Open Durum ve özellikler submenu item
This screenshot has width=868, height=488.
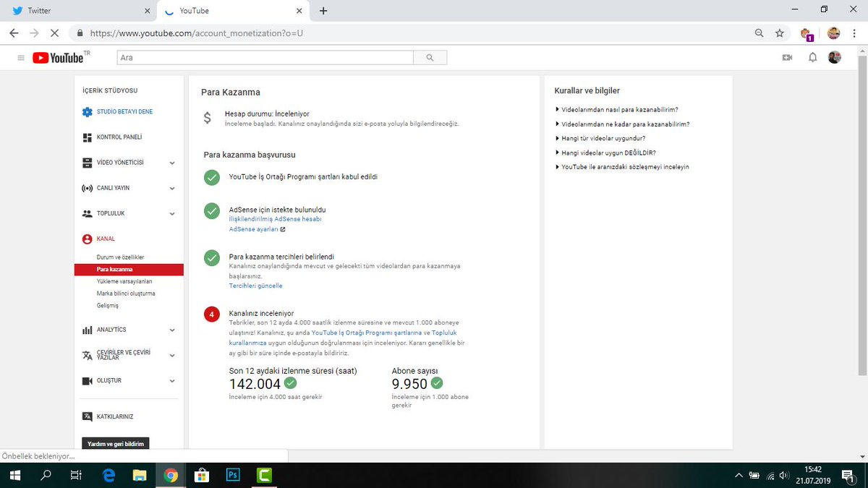[x=121, y=257]
